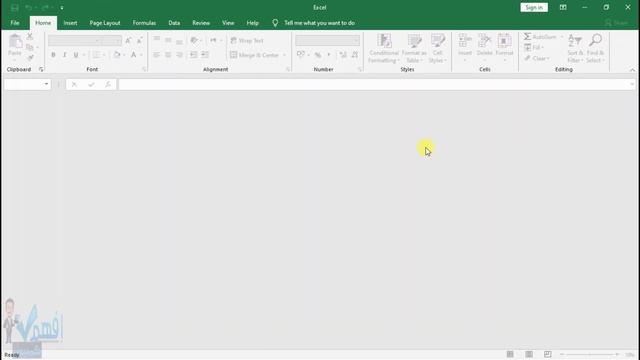Click the Borders icon
The width and height of the screenshot is (640, 360).
click(96, 55)
